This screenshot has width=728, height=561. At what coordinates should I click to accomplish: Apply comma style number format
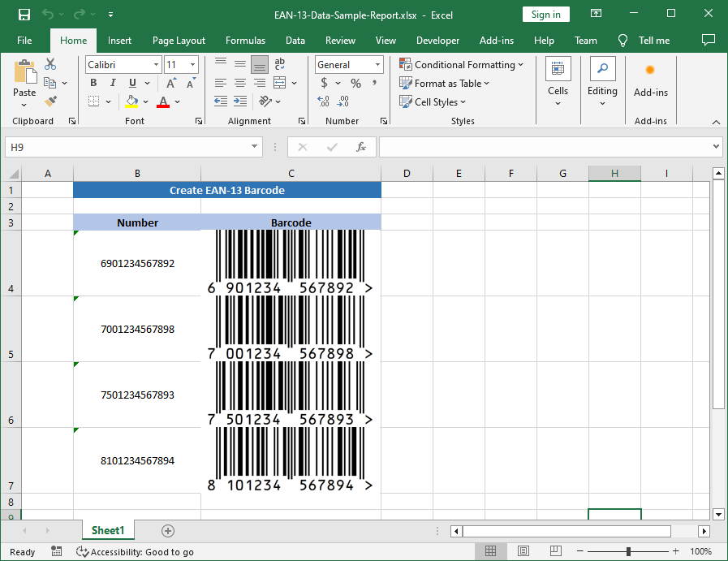[374, 83]
